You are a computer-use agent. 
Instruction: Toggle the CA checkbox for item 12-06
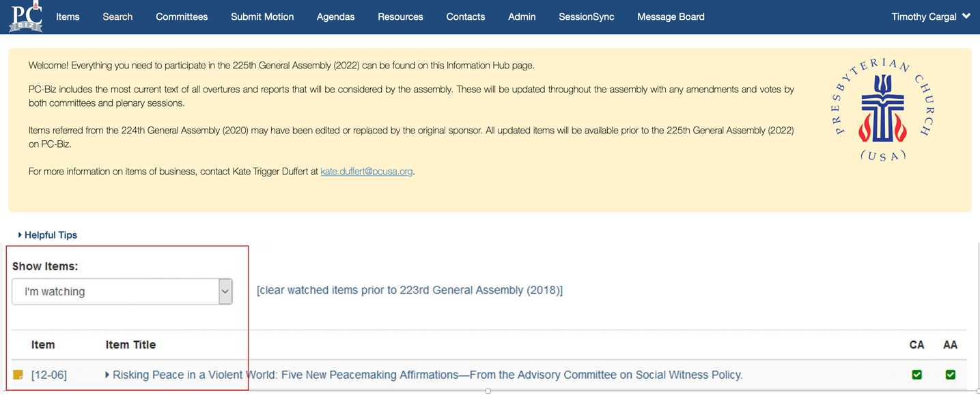coord(917,375)
